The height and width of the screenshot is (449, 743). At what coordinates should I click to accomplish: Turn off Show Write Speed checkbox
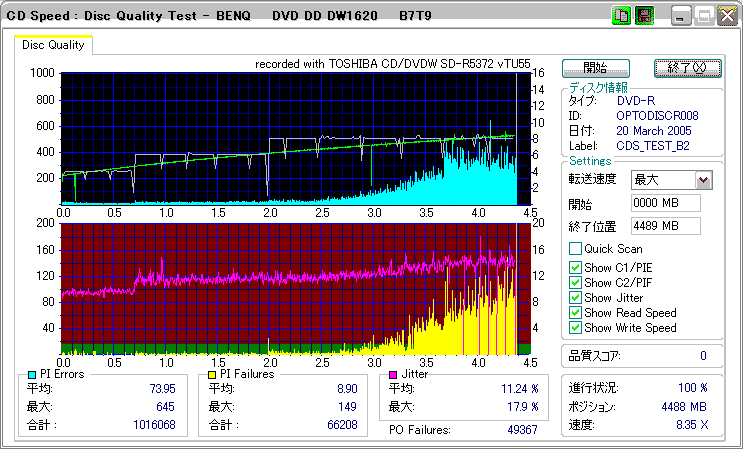pyautogui.click(x=575, y=327)
